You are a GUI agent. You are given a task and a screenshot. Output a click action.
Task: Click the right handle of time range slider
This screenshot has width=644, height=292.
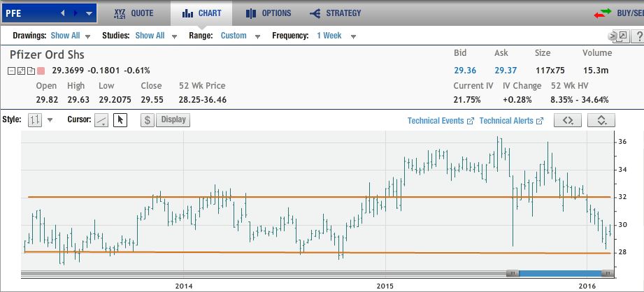tap(607, 273)
